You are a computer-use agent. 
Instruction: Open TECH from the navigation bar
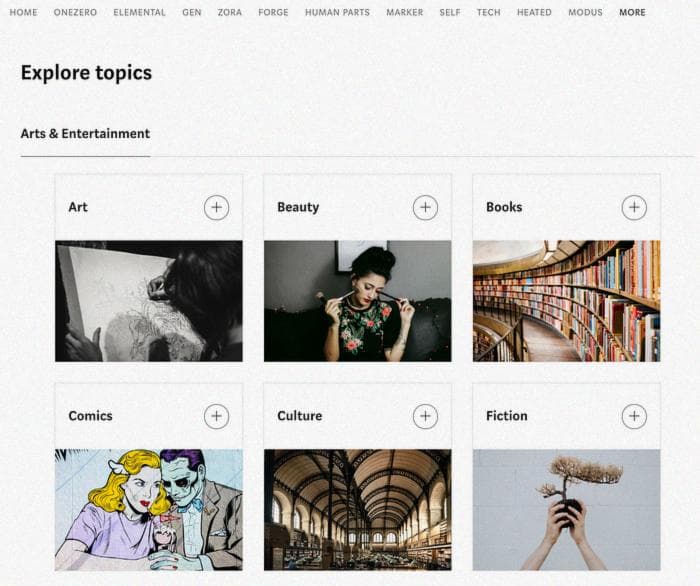[489, 12]
